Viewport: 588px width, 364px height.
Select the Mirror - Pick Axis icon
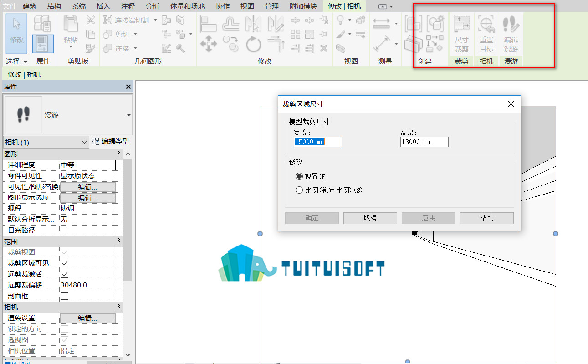pos(253,23)
